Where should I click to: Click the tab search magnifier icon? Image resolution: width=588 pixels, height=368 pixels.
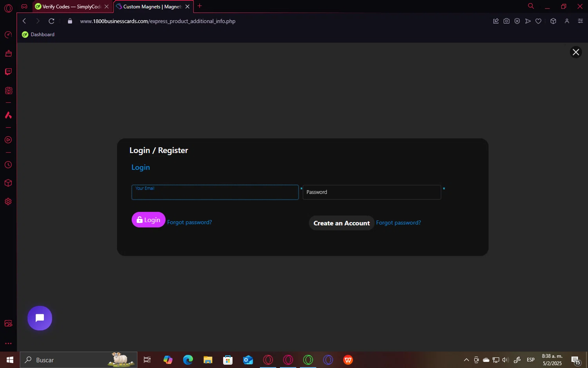[531, 6]
